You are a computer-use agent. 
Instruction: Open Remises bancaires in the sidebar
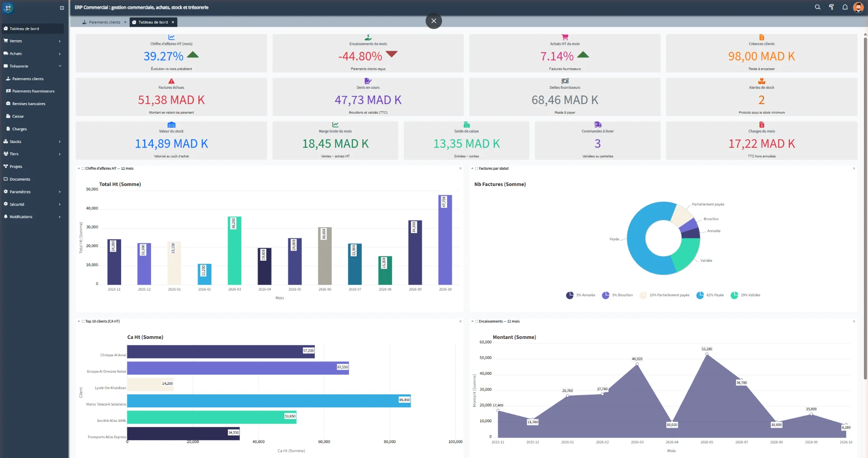coord(33,104)
